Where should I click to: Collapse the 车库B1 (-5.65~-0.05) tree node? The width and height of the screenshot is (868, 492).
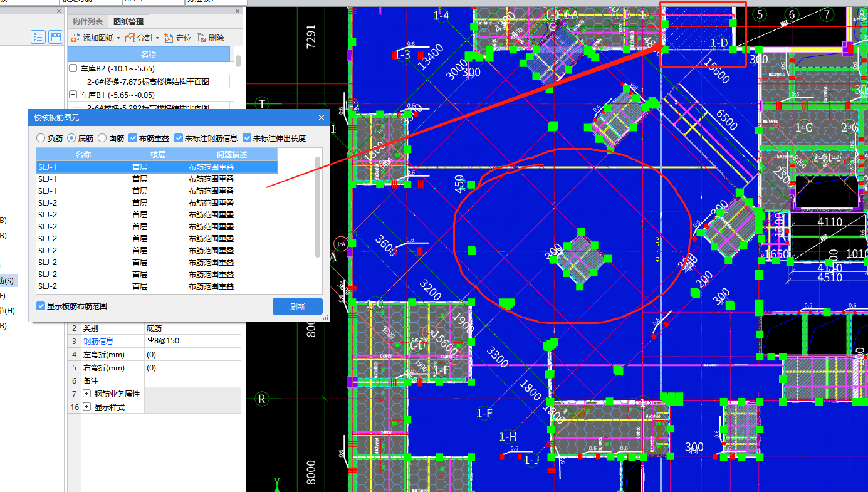73,95
